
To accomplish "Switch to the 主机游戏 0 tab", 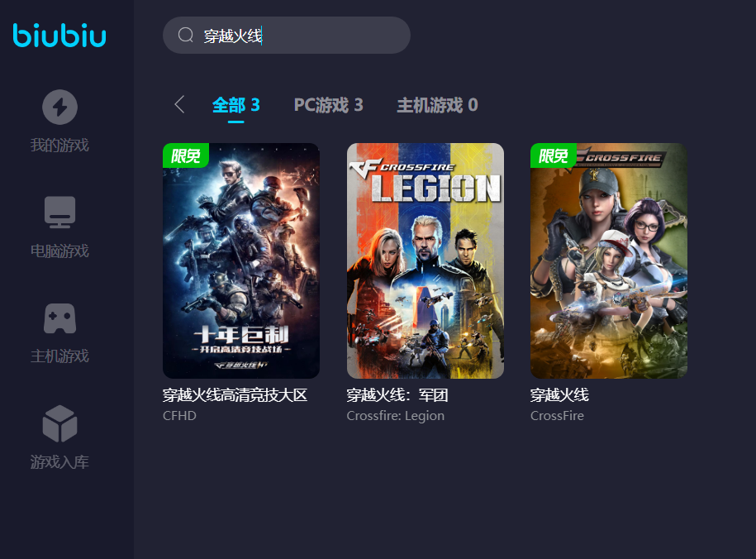I will point(437,105).
